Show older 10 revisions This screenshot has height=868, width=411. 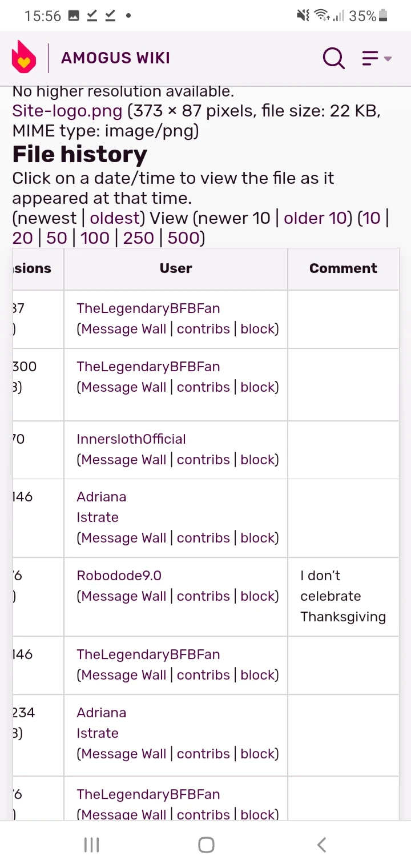315,218
